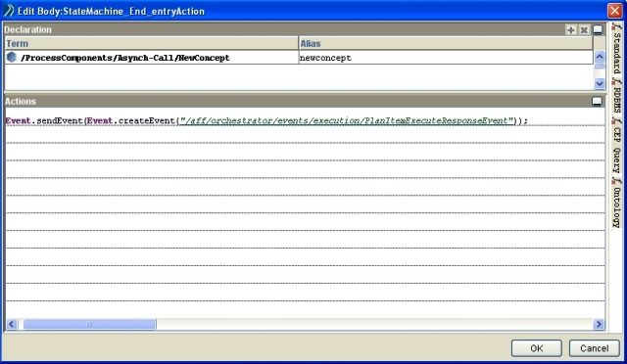
Task: Confirm changes with OK button
Action: [537, 348]
